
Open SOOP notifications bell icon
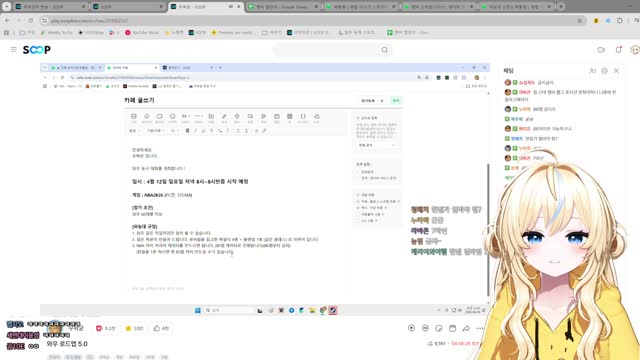pos(618,50)
